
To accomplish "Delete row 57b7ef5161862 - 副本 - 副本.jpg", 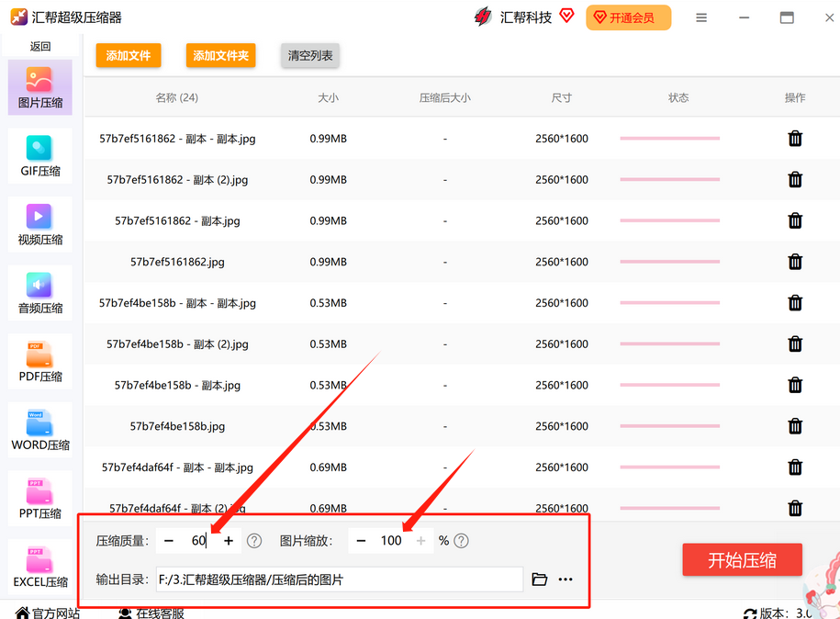I will click(x=795, y=139).
